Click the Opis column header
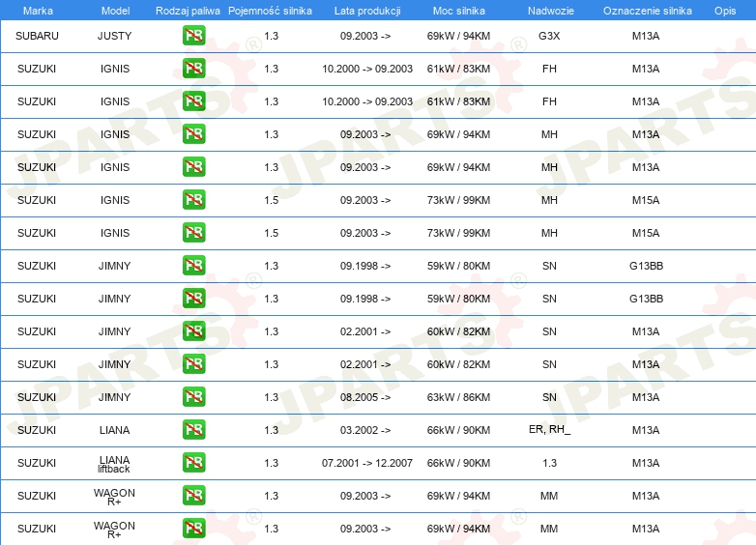This screenshot has height=545, width=756. coord(725,11)
